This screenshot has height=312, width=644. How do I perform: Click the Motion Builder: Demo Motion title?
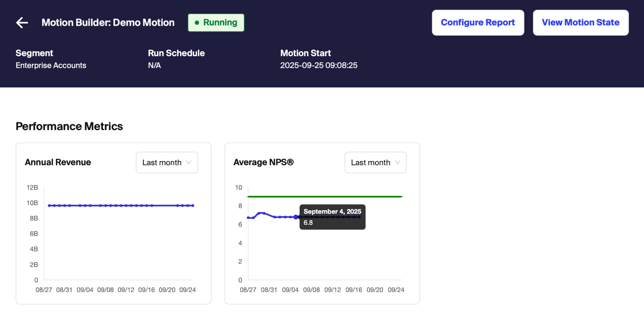pos(108,23)
